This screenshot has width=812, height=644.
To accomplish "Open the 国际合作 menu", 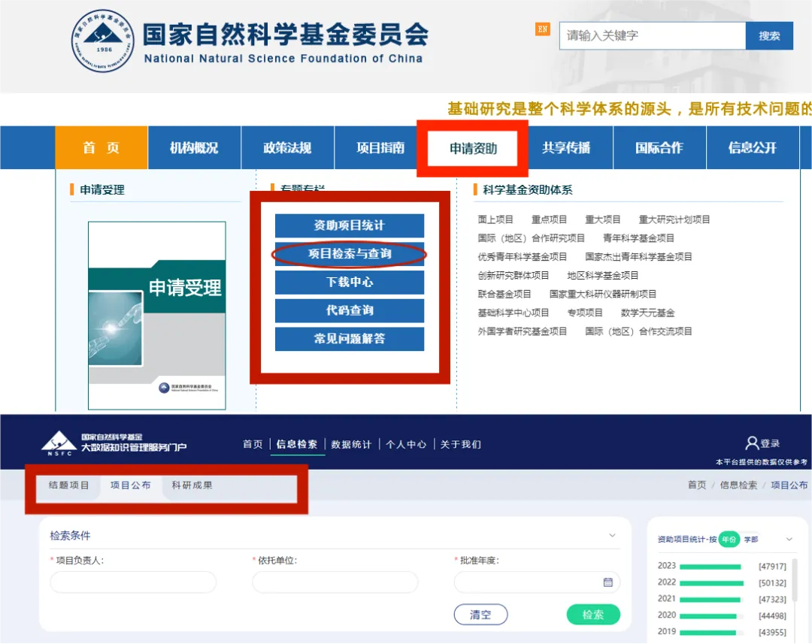I will point(659,147).
